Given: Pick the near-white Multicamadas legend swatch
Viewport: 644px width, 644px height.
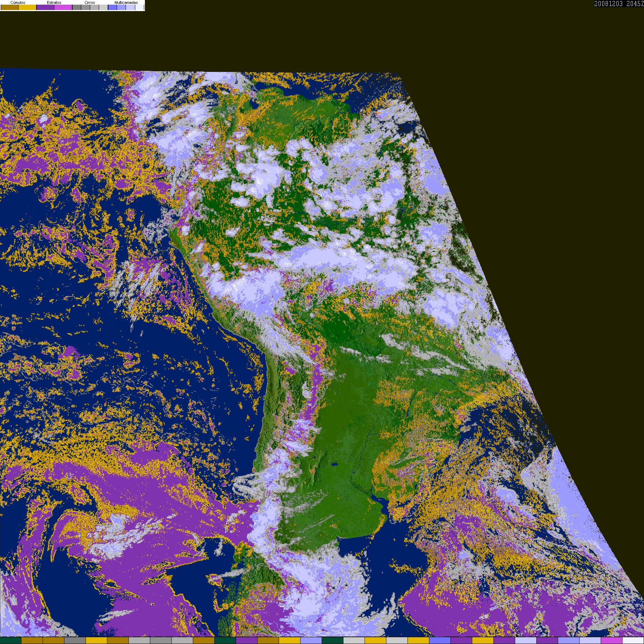Looking at the screenshot, I should 139,8.
